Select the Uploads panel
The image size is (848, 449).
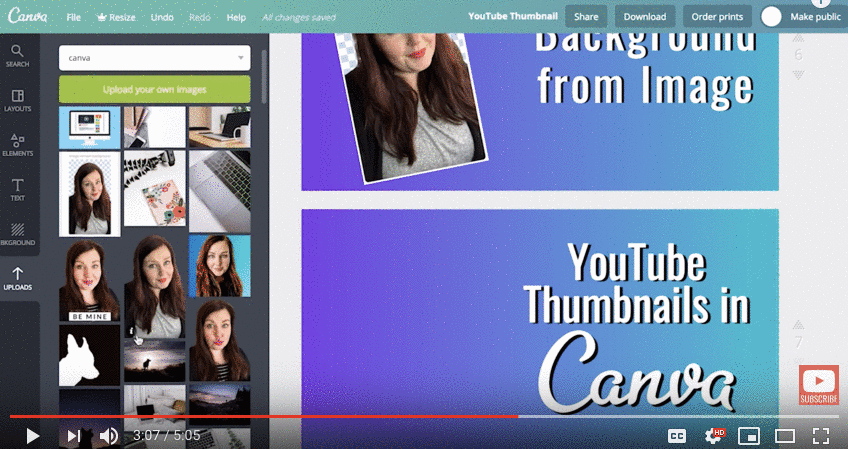pyautogui.click(x=17, y=279)
